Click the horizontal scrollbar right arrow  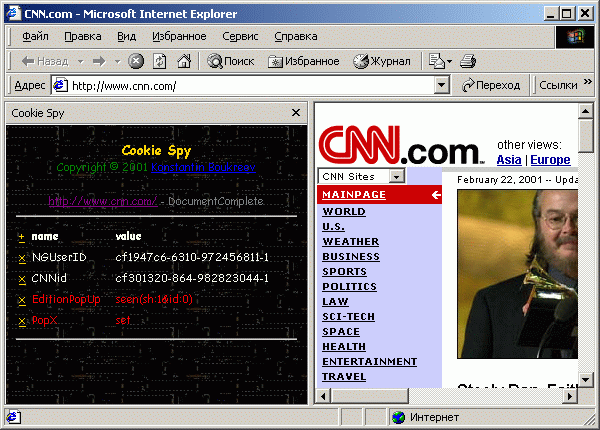tap(570, 396)
